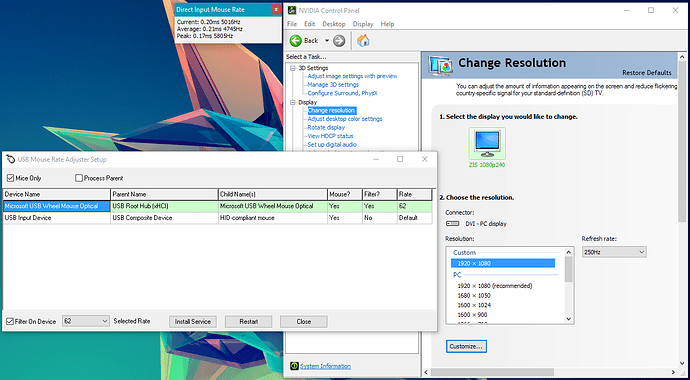Screen dimensions: 690x380
Task: Open the Desktop menu
Action: (334, 24)
